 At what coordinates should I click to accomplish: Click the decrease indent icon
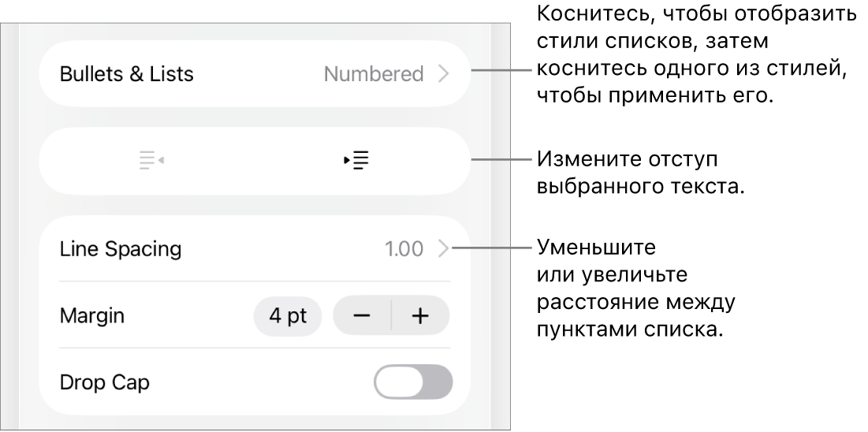tap(151, 162)
